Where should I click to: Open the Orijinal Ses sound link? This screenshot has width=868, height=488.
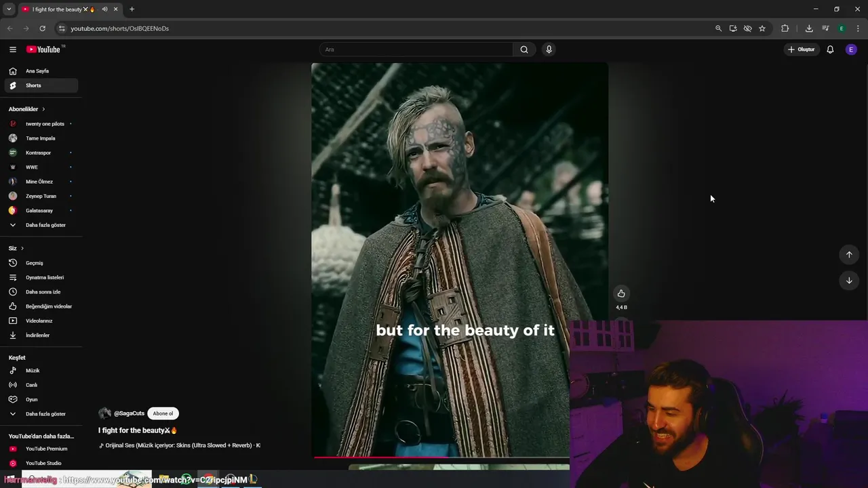[180, 445]
